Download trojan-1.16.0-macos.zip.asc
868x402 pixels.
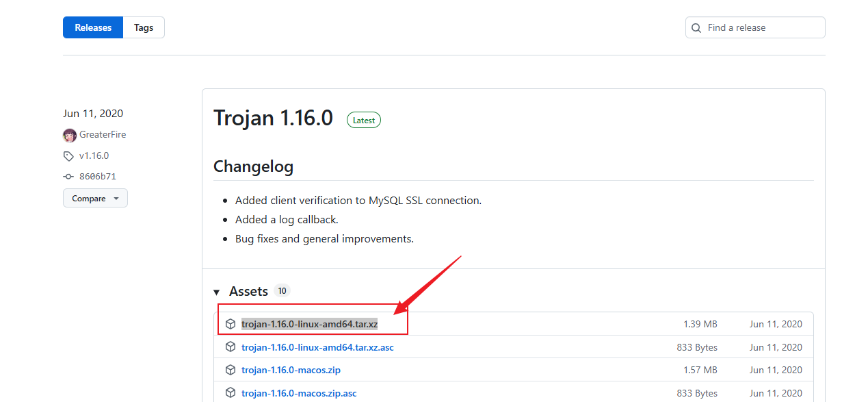coord(299,393)
